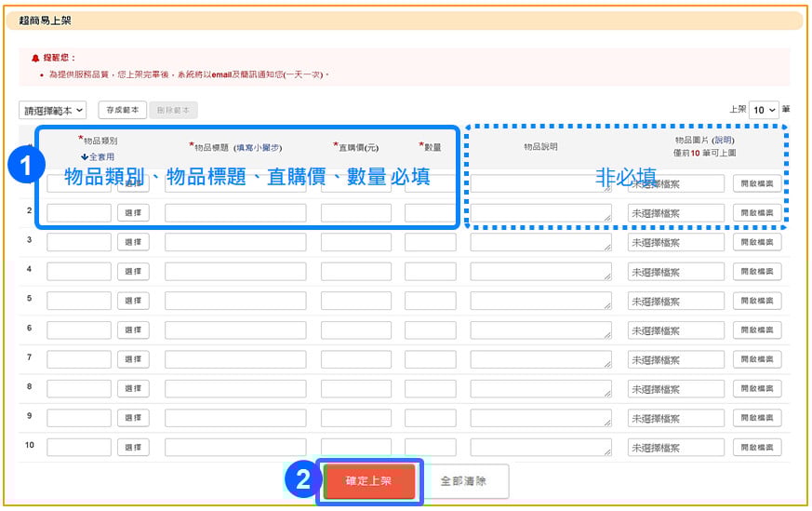Focus the 物品標題 field in row 5
Screen dimensions: 812x511
point(235,301)
